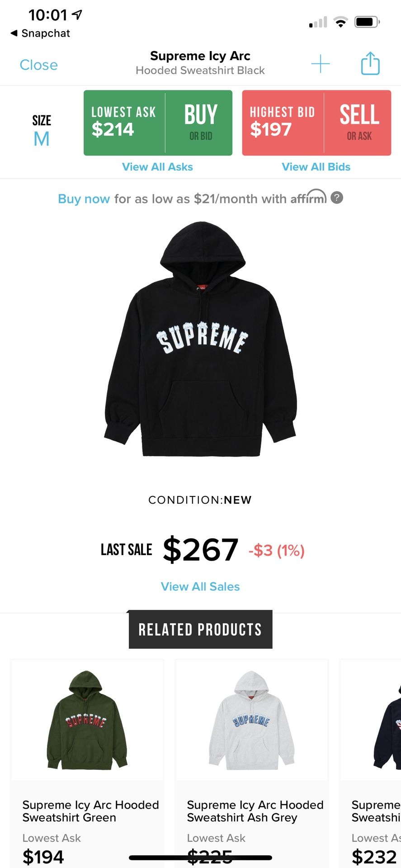
Task: Tap the Affirm logo
Action: (x=308, y=197)
